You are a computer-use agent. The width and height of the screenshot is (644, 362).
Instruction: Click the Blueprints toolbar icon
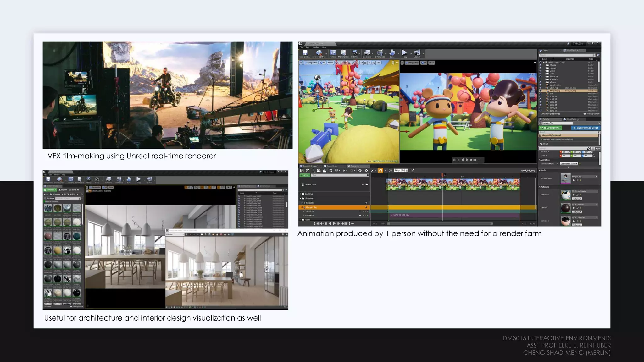[x=367, y=53]
